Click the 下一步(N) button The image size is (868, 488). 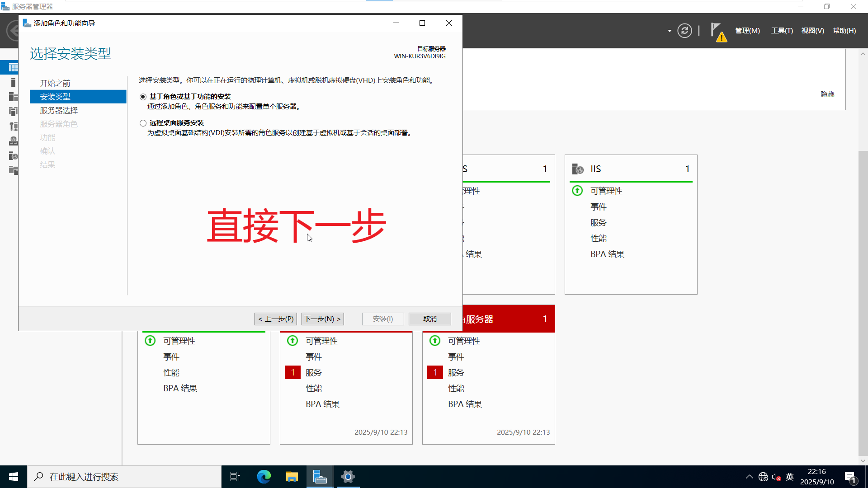coord(322,319)
